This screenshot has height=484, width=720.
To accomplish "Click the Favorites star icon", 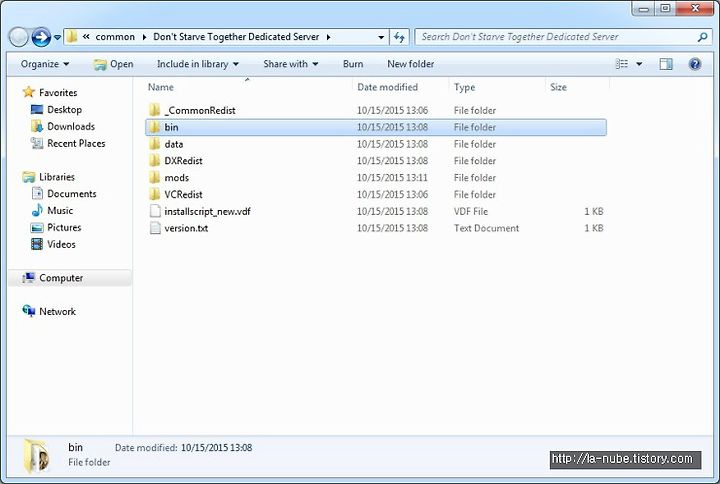I will [x=28, y=92].
